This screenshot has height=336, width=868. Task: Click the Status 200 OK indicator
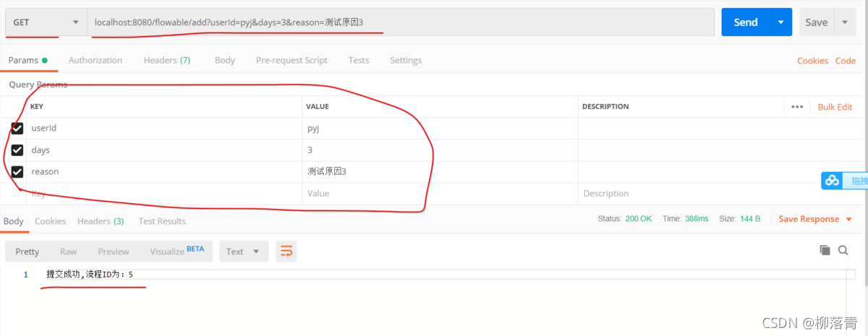coord(625,219)
